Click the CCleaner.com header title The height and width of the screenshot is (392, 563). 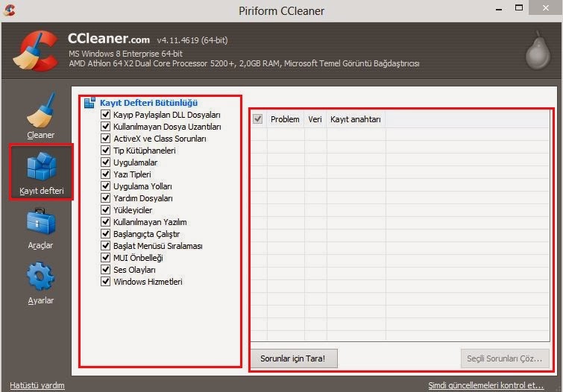click(x=109, y=39)
